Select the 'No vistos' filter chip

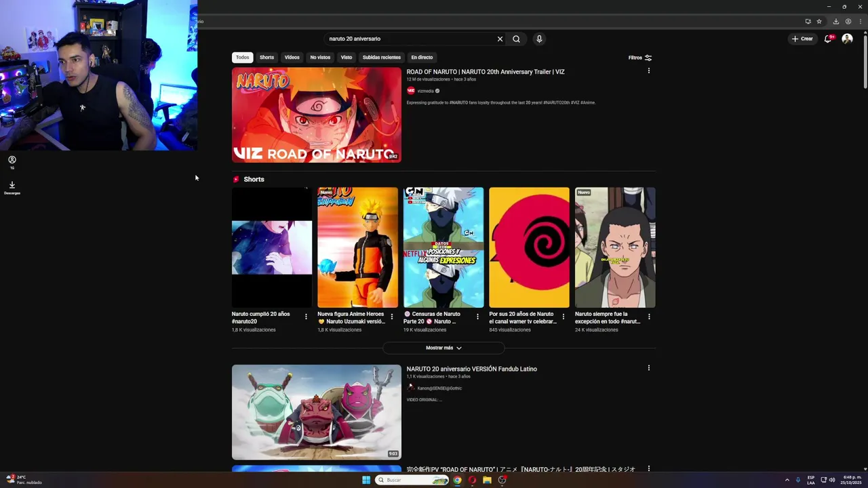pyautogui.click(x=320, y=58)
